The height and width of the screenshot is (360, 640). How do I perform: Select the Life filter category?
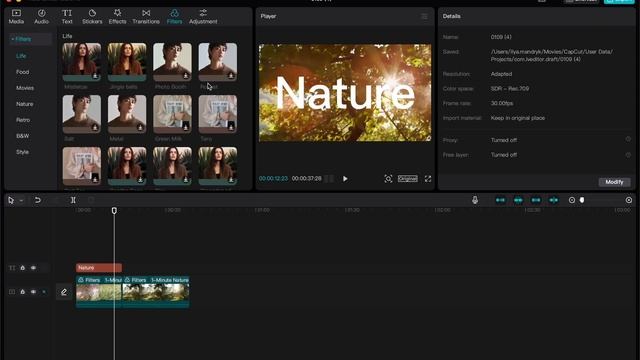click(x=21, y=56)
